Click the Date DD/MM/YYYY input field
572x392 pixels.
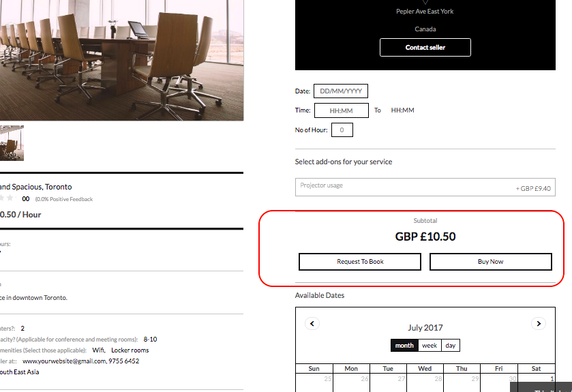click(x=341, y=91)
